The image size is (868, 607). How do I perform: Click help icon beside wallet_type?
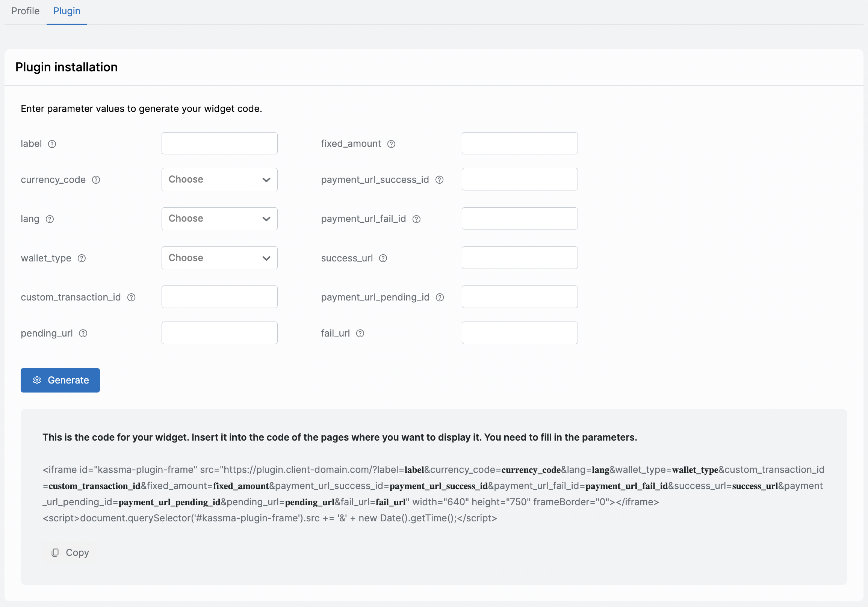[82, 258]
